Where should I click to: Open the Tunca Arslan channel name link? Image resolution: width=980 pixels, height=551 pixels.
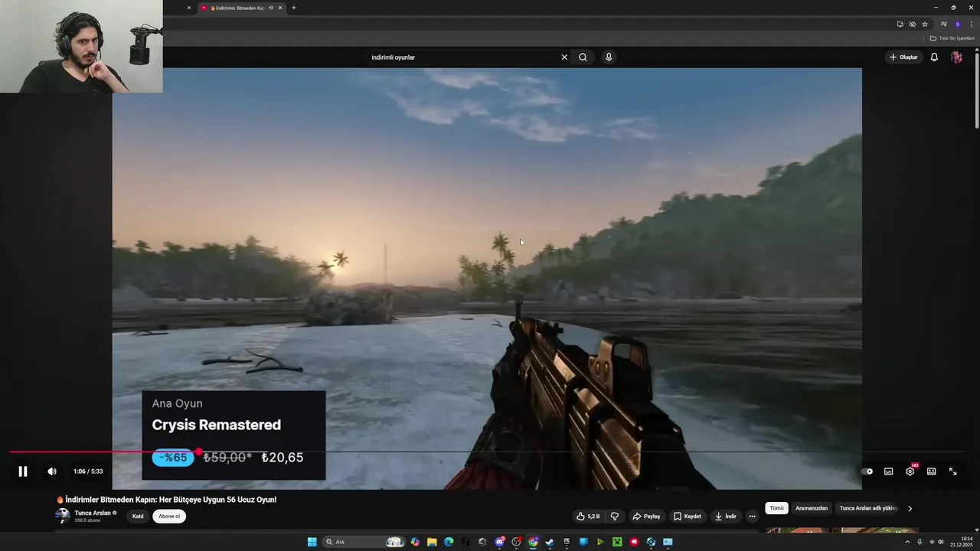point(93,513)
